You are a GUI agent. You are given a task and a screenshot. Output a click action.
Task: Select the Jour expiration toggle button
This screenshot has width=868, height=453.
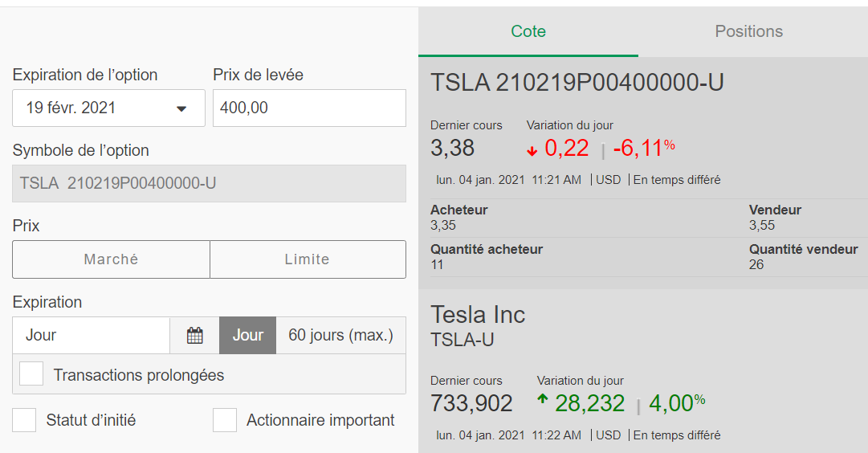click(x=247, y=335)
